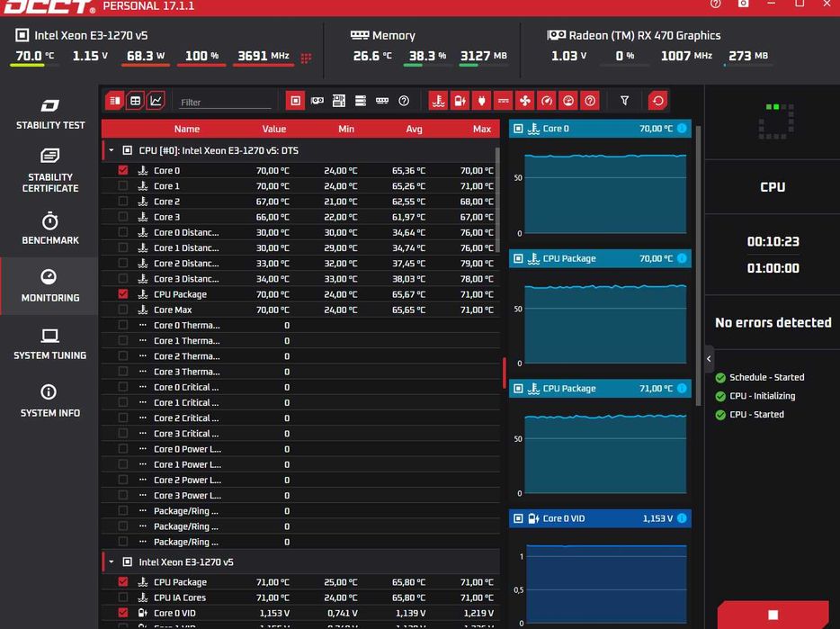Click the elapsed time 00:10:23
840x629 pixels.
point(773,241)
